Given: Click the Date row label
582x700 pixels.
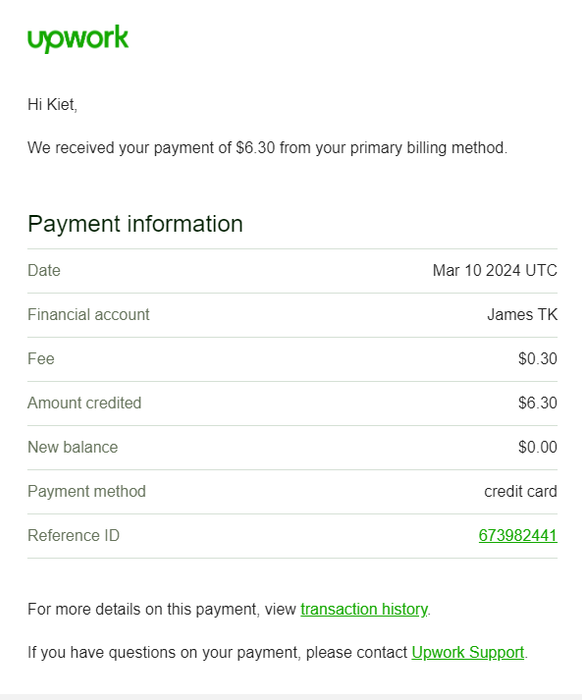Looking at the screenshot, I should click(44, 270).
